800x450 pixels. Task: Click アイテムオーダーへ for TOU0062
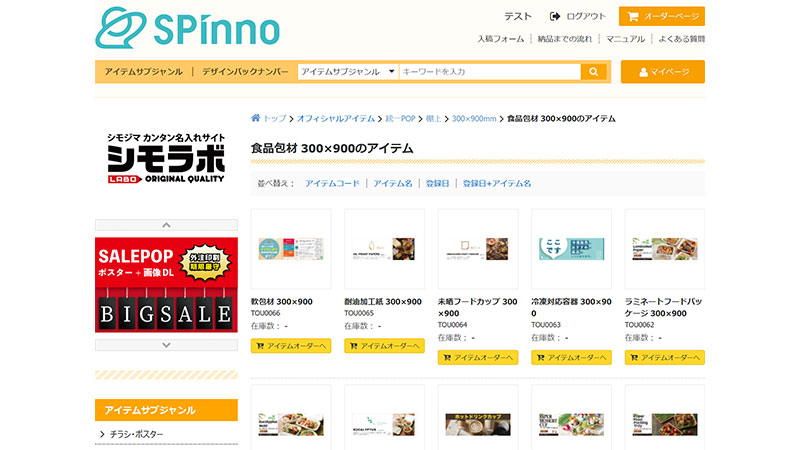[665, 358]
